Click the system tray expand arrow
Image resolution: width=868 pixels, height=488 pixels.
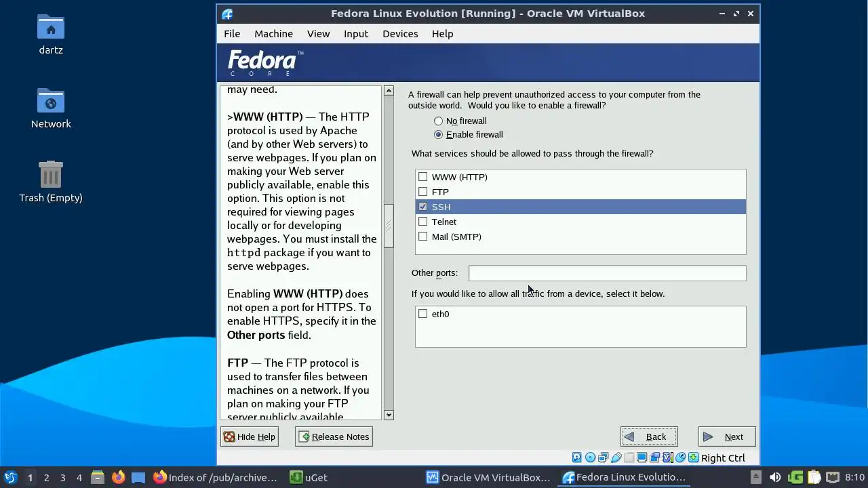pyautogui.click(x=756, y=477)
